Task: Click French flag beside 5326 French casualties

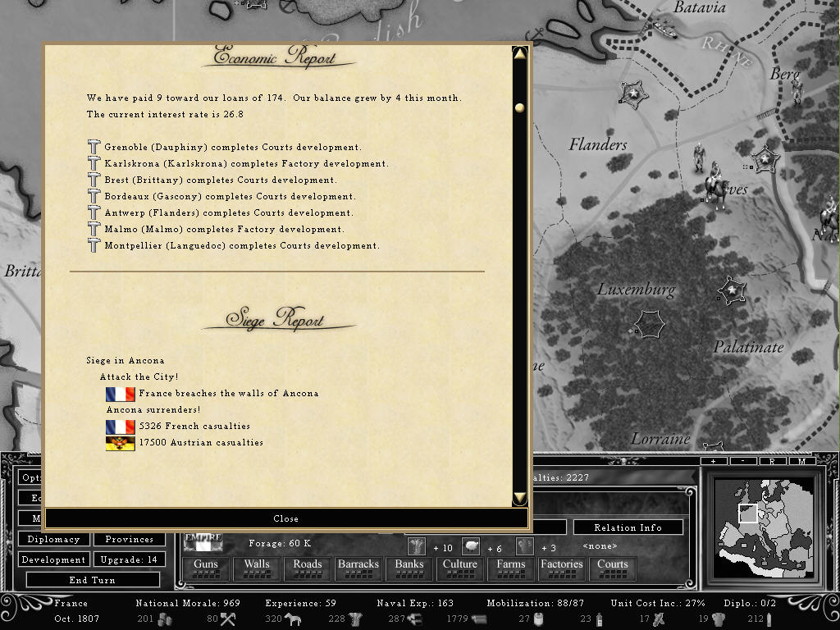Action: (120, 427)
